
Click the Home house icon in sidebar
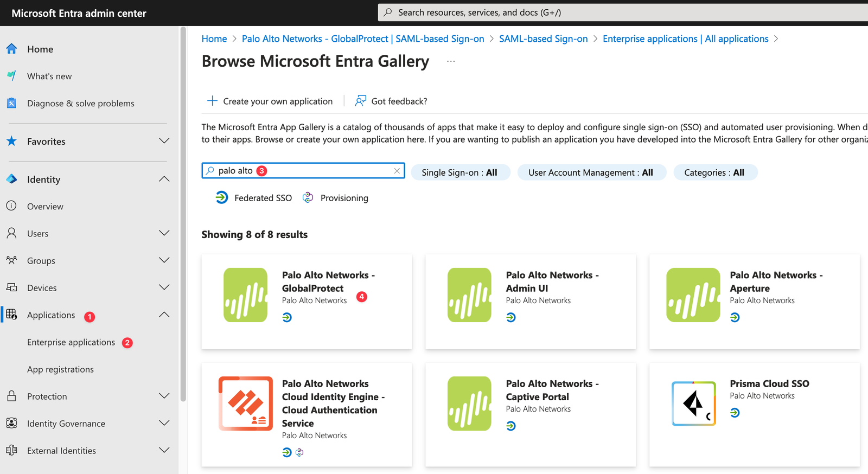11,49
